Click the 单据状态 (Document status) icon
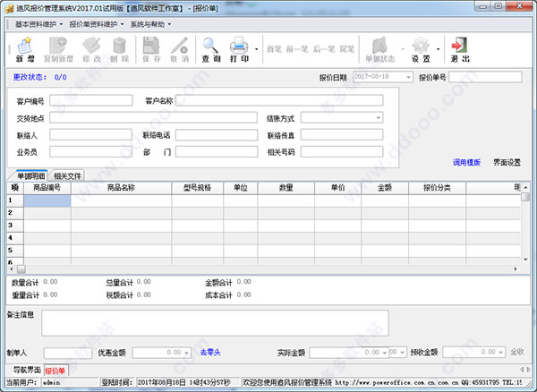This screenshot has height=392, width=537. (x=379, y=49)
